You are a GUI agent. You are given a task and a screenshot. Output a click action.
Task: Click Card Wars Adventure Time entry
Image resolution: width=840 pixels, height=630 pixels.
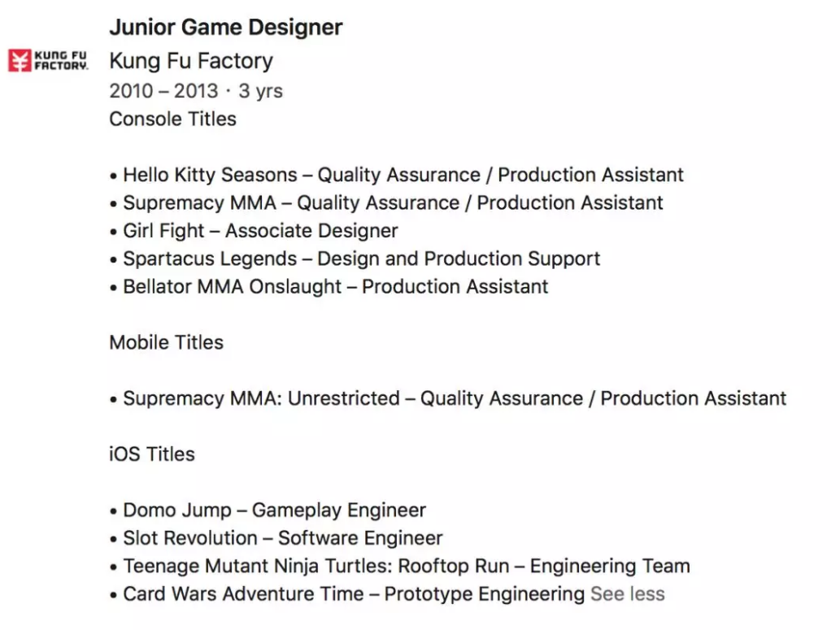pos(347,593)
